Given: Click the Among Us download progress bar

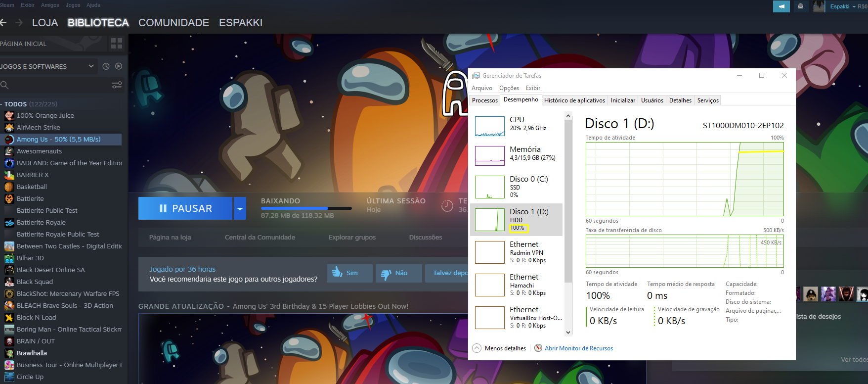Looking at the screenshot, I should pyautogui.click(x=306, y=208).
